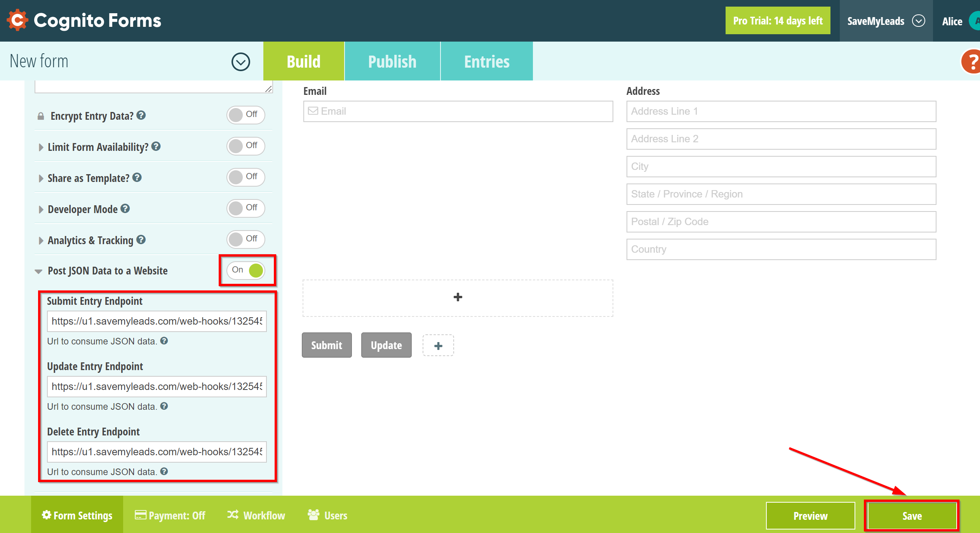Open Analytics & Tracking help icon
The image size is (980, 533).
(x=141, y=239)
